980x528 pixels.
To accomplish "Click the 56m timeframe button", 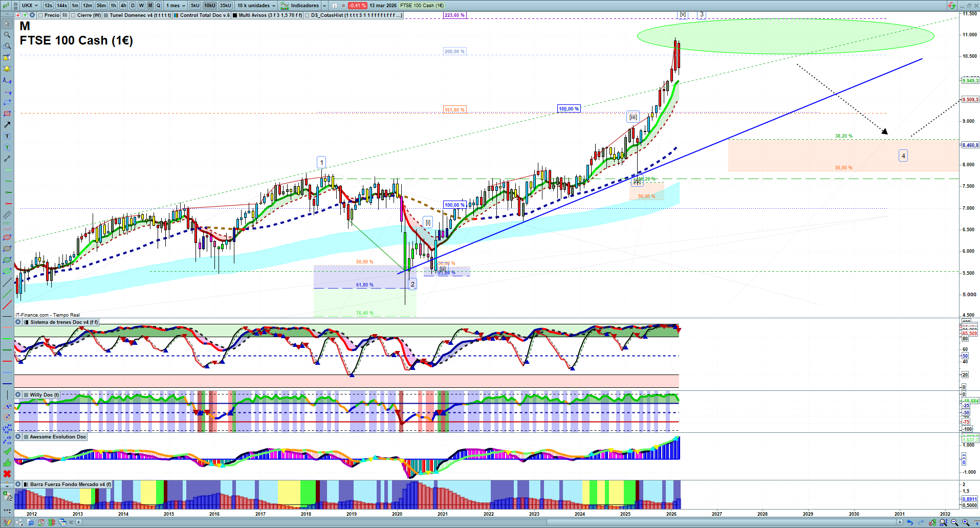I will [x=101, y=6].
